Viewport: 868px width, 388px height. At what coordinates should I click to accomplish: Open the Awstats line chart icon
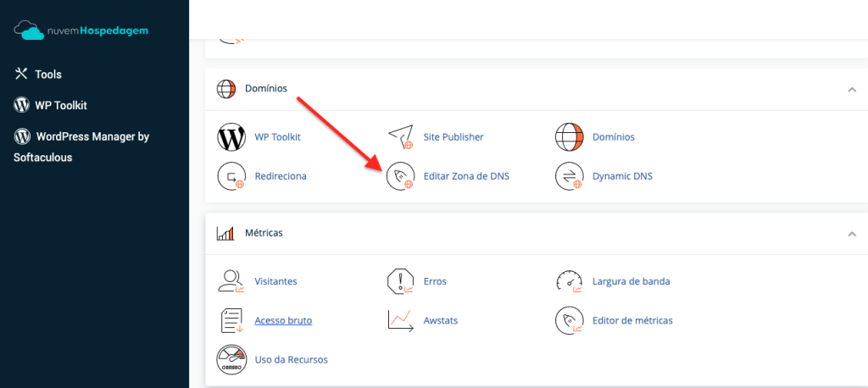pos(400,320)
